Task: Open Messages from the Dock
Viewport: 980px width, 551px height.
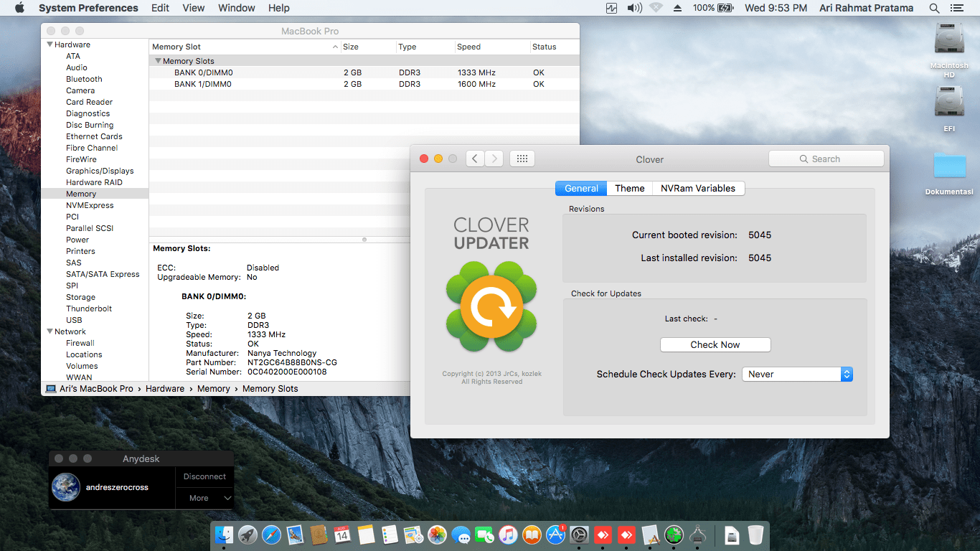Action: (461, 534)
